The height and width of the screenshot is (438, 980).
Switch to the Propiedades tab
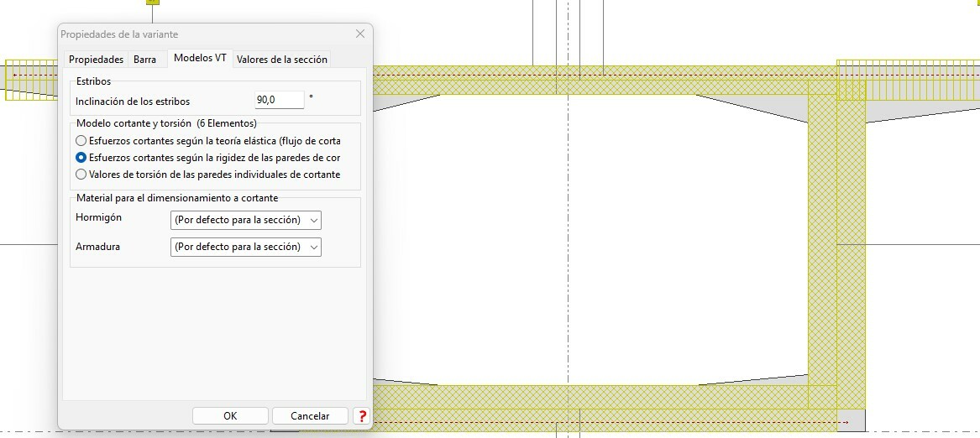click(96, 60)
